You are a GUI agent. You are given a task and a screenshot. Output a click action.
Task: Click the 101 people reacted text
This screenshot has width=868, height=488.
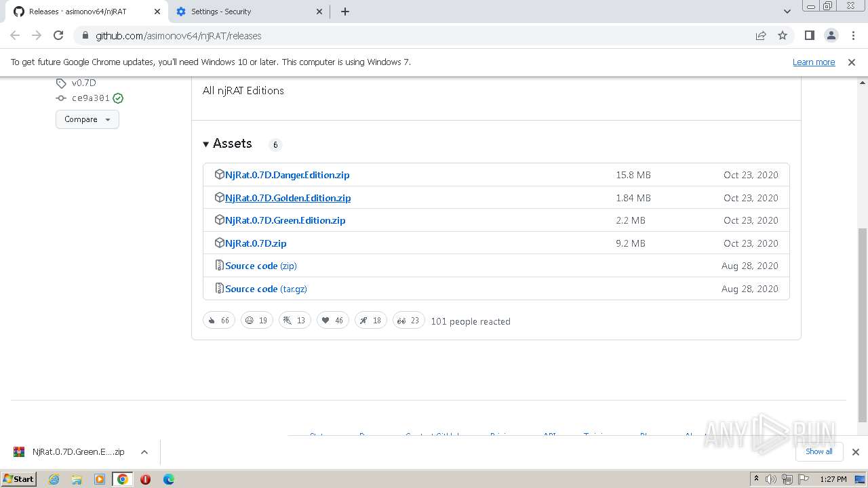[471, 321]
